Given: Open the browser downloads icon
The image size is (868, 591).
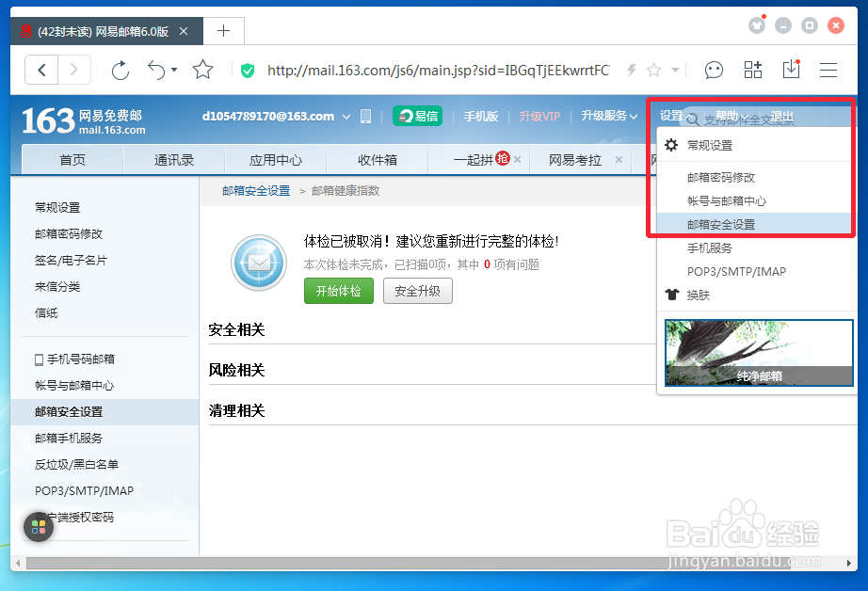Looking at the screenshot, I should point(791,70).
